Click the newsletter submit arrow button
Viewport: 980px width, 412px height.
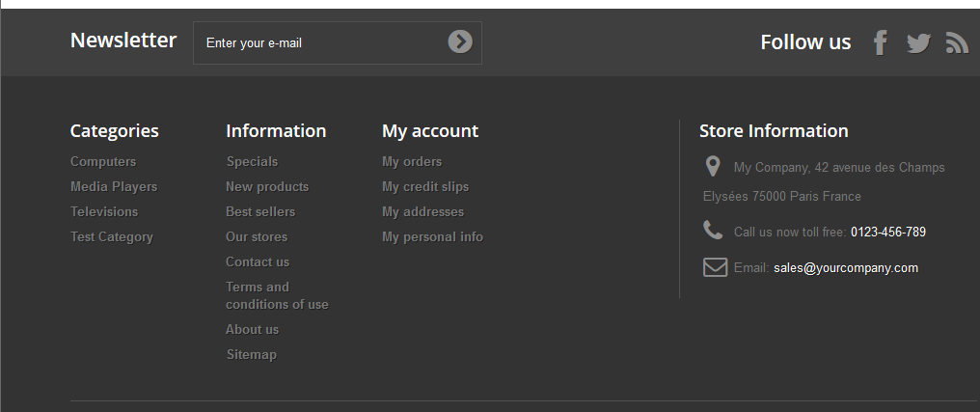click(x=460, y=41)
